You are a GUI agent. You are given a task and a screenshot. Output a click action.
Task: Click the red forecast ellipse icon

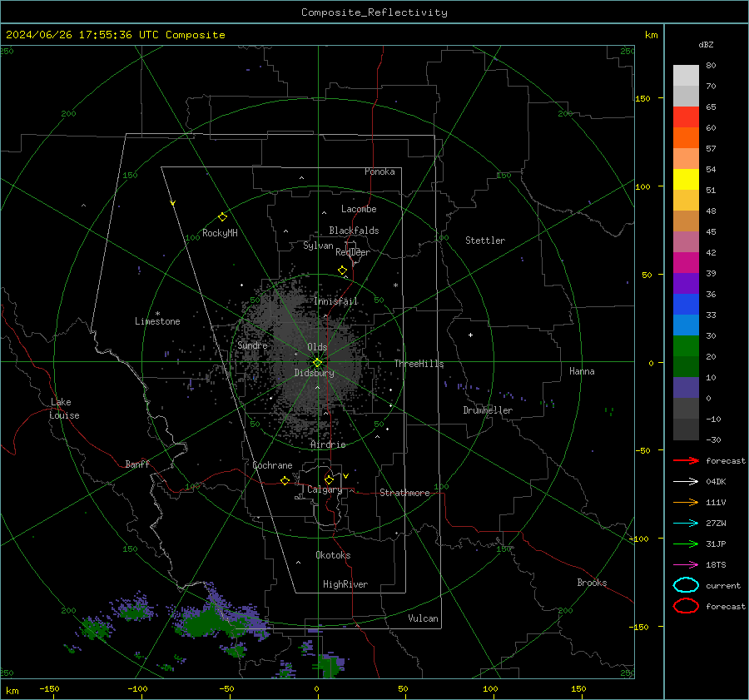(686, 606)
